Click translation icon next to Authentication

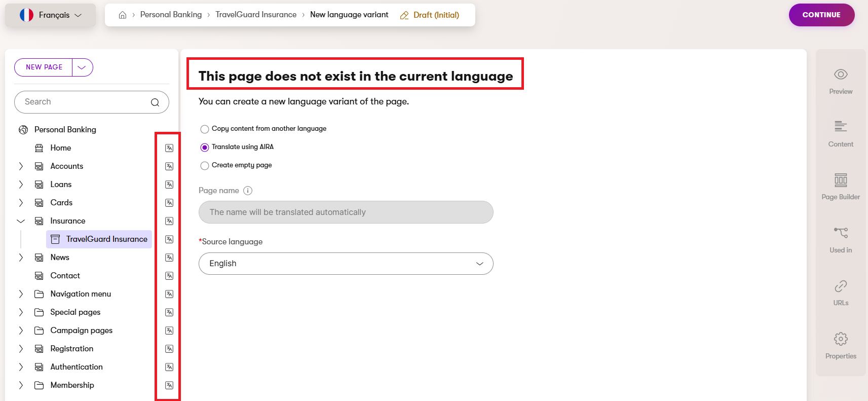click(x=169, y=367)
